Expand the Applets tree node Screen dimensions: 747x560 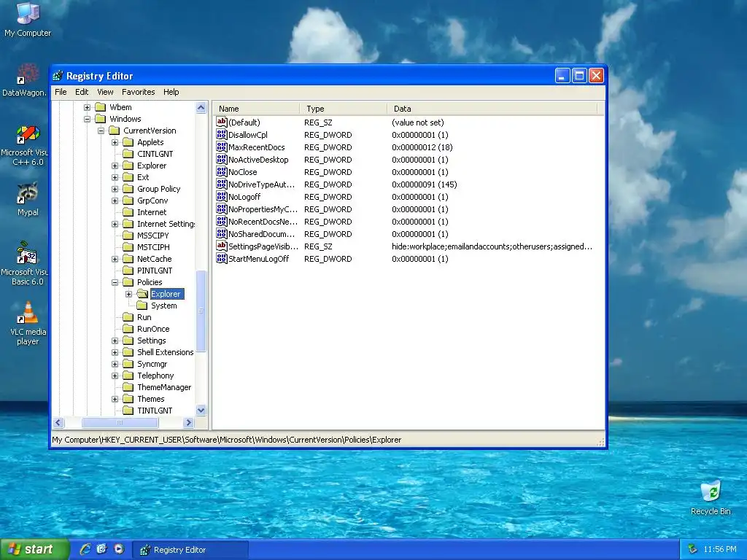115,142
